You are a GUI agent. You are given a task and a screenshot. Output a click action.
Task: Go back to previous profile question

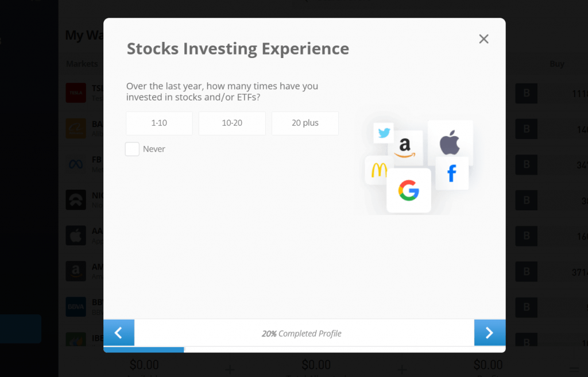point(119,333)
